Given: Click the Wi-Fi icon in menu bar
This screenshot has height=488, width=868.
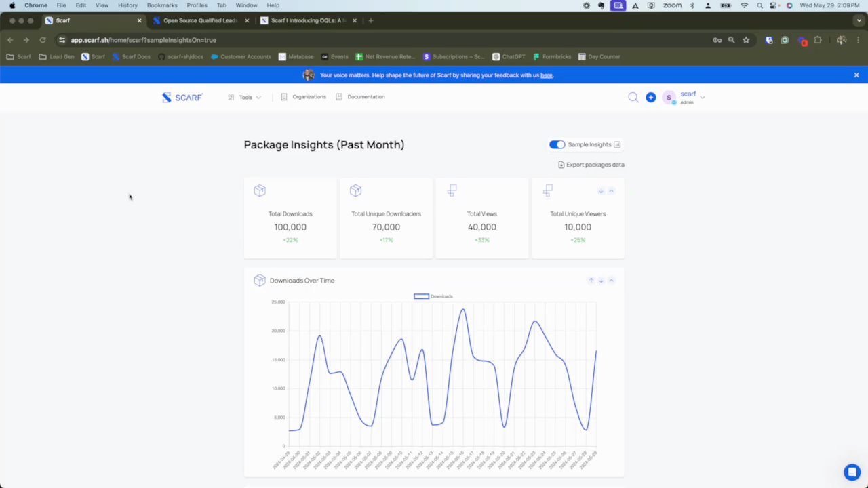Looking at the screenshot, I should 744,5.
